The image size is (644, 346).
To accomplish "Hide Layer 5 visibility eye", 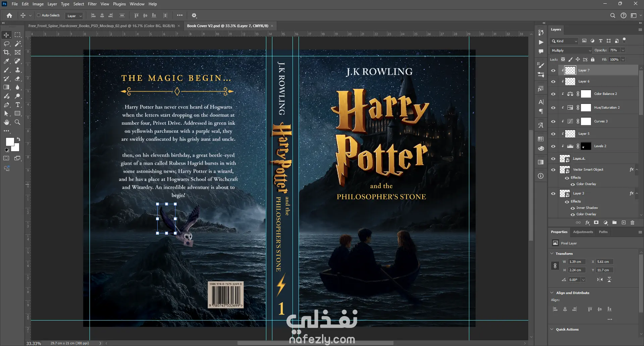I will (x=553, y=134).
